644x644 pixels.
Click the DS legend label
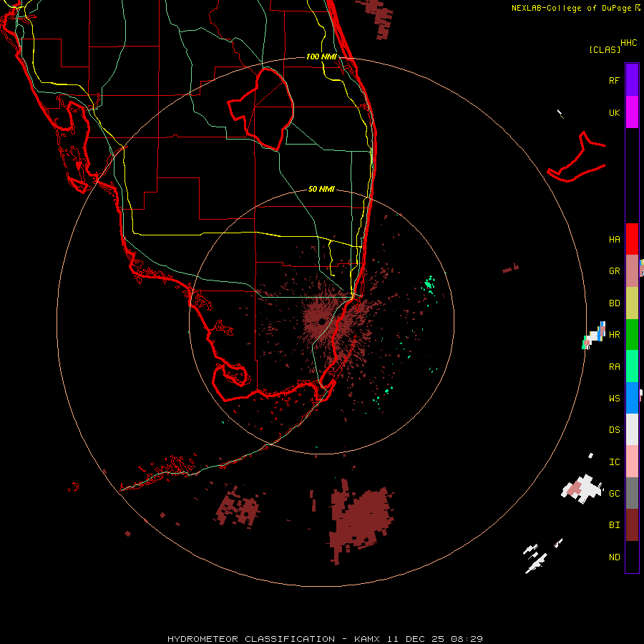[x=614, y=430]
